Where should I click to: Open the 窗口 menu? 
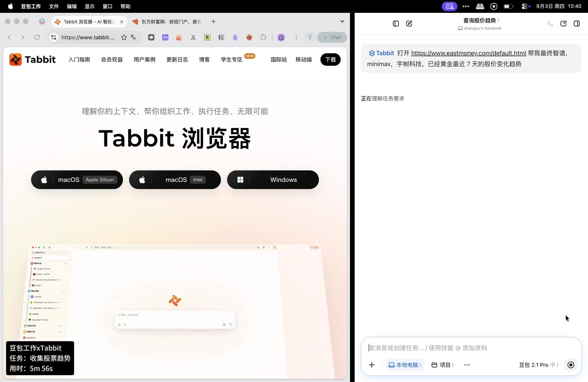click(x=107, y=6)
